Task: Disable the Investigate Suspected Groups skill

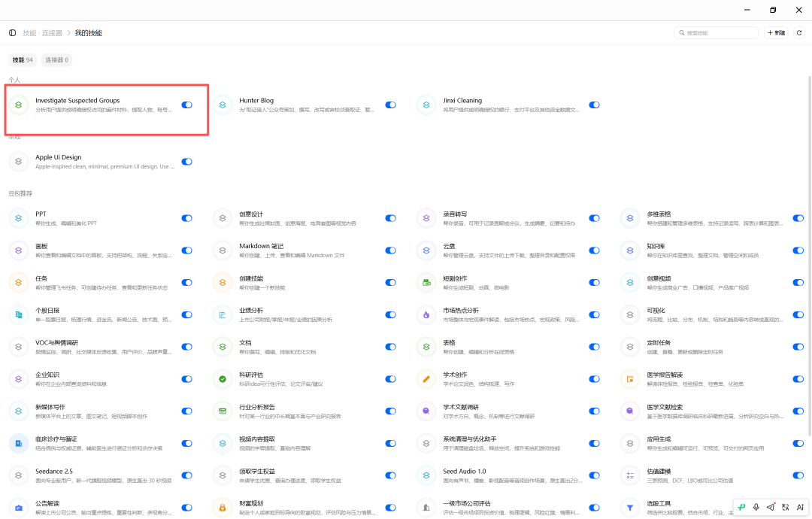Action: click(x=187, y=105)
